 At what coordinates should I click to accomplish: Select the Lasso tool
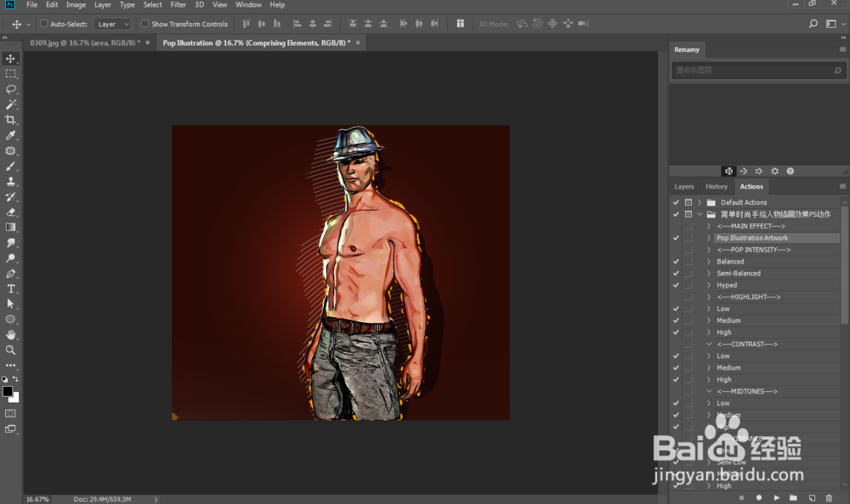coord(11,89)
